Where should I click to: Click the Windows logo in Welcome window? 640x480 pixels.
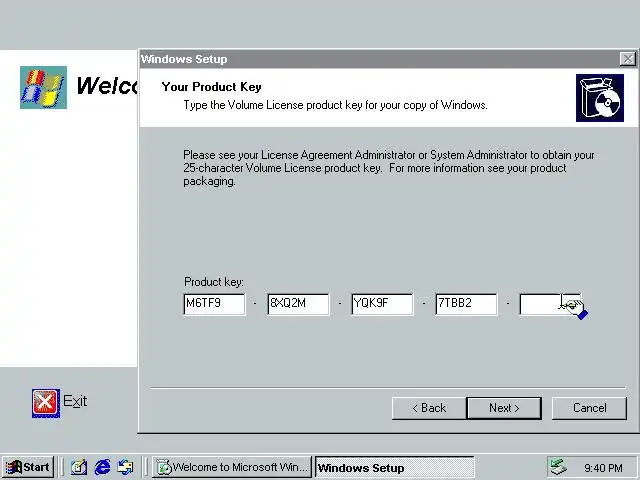pyautogui.click(x=43, y=87)
